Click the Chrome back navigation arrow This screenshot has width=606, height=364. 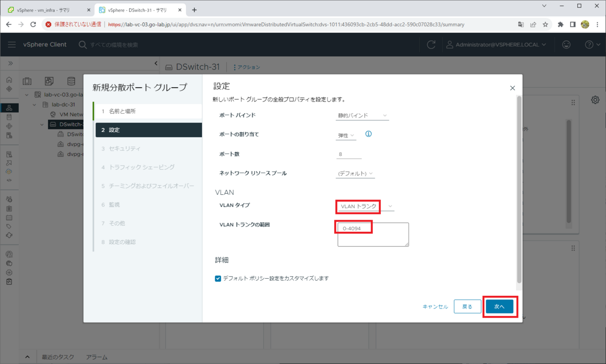9,24
